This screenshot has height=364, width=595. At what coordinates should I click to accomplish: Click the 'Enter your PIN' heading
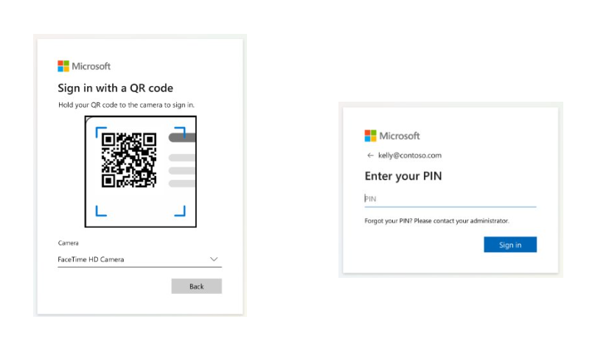click(403, 176)
